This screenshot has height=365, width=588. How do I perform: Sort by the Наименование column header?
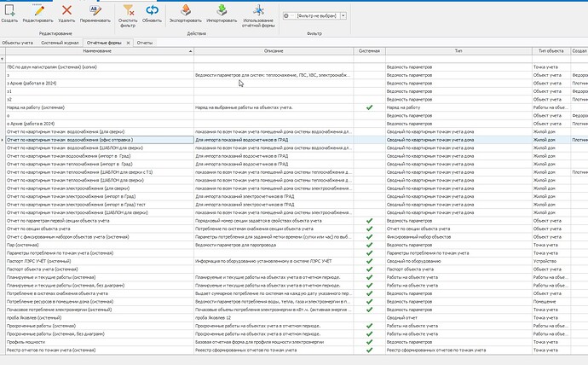coord(100,51)
